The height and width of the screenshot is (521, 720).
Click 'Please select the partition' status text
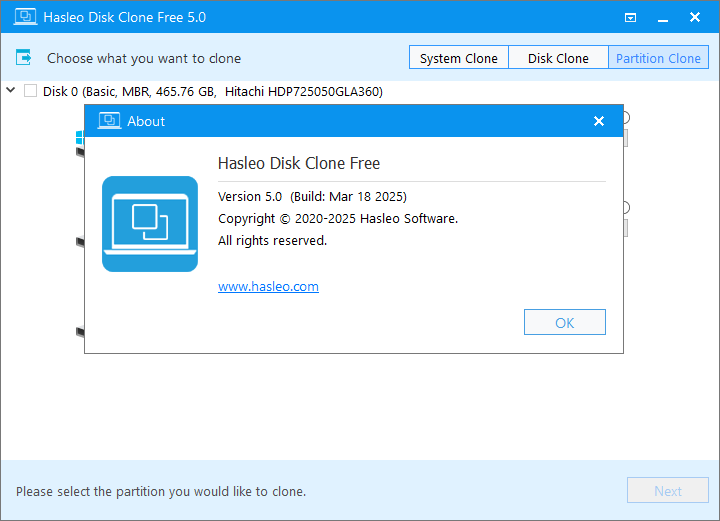pyautogui.click(x=161, y=492)
